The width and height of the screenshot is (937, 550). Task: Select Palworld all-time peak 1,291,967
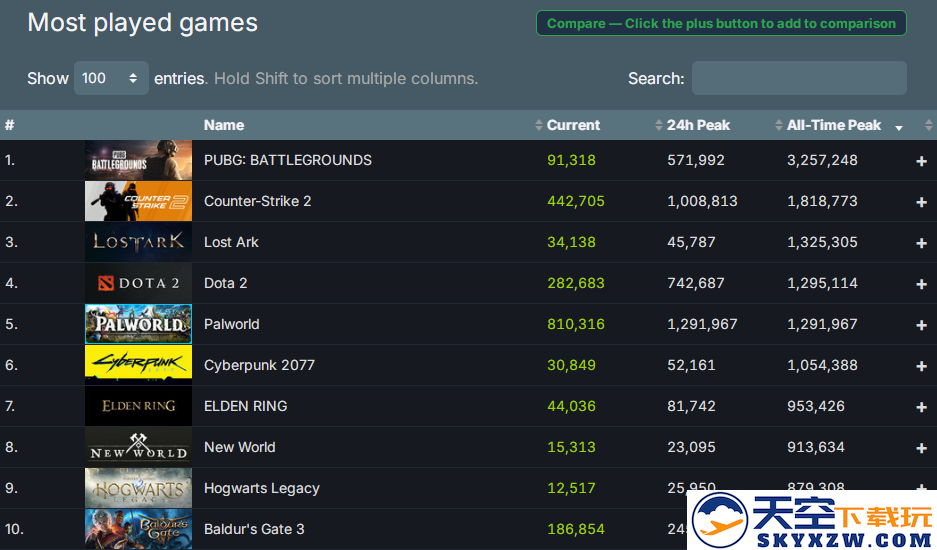point(822,324)
